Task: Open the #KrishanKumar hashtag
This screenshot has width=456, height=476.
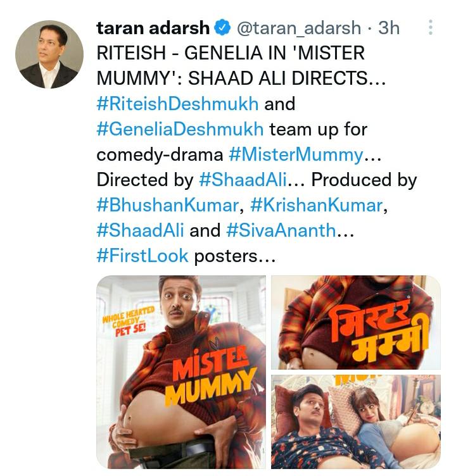Action: click(316, 205)
